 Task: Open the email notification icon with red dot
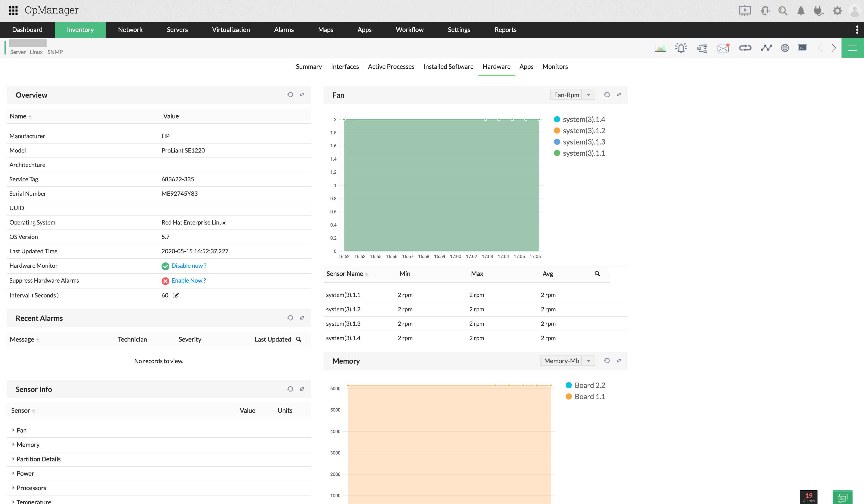723,48
